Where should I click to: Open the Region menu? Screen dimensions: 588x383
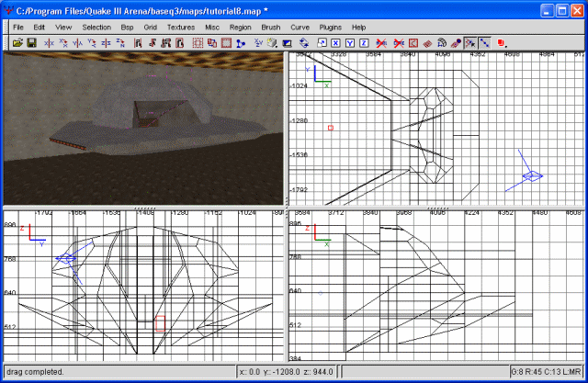(x=241, y=28)
